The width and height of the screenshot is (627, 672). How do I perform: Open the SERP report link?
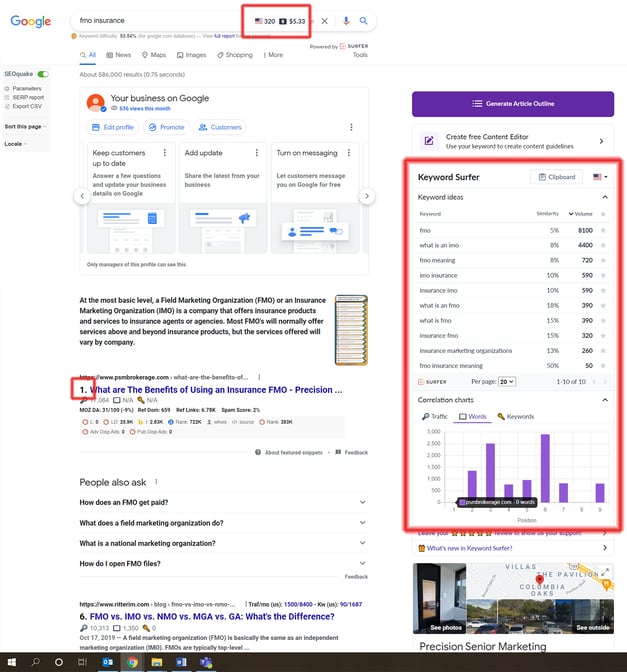(x=28, y=97)
